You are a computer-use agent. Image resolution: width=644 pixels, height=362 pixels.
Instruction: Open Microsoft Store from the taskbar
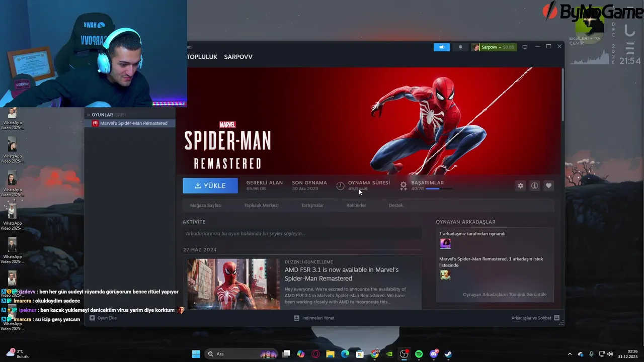pos(360,354)
